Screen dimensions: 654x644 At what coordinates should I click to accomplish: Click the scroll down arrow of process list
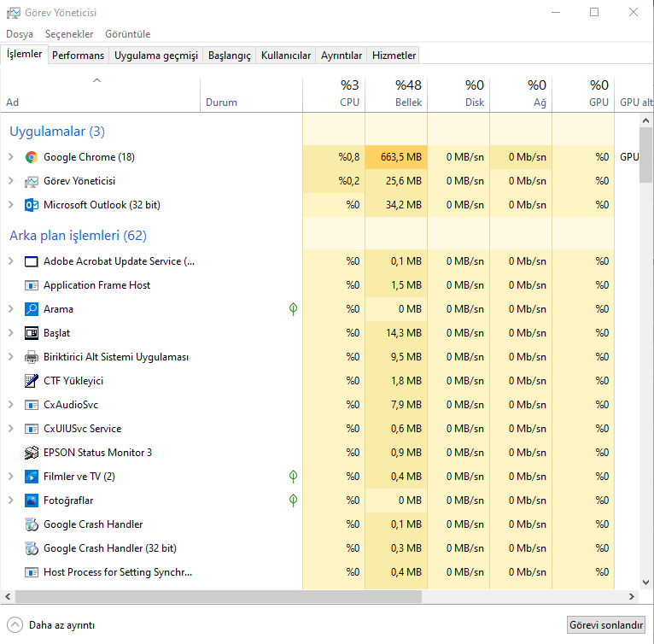(645, 583)
